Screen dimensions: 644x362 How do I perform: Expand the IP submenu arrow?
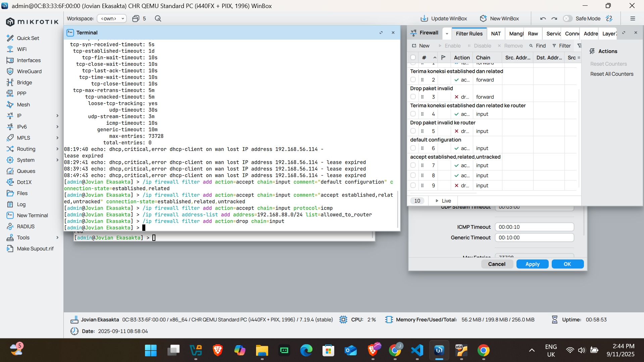[57, 116]
